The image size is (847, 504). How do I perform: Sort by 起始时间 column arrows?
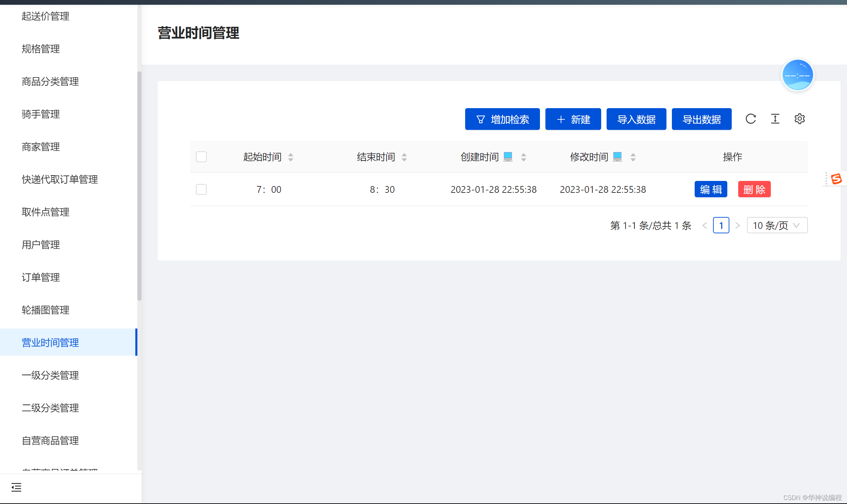pos(291,157)
